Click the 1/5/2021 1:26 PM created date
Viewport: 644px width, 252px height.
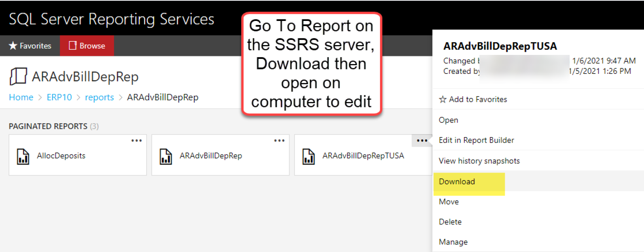(600, 71)
